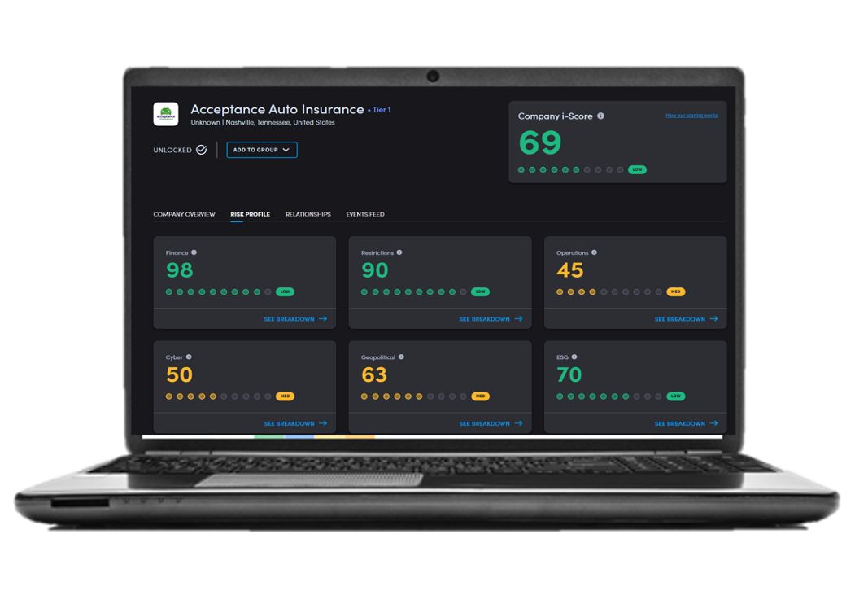Click the Company i-Score info icon
Screen dimensions: 868x604
point(600,116)
